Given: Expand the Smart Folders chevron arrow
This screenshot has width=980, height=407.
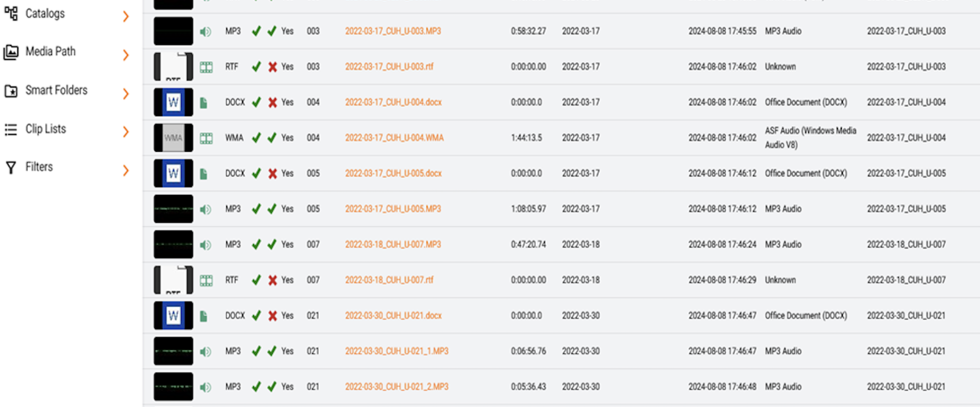Looking at the screenshot, I should 126,93.
